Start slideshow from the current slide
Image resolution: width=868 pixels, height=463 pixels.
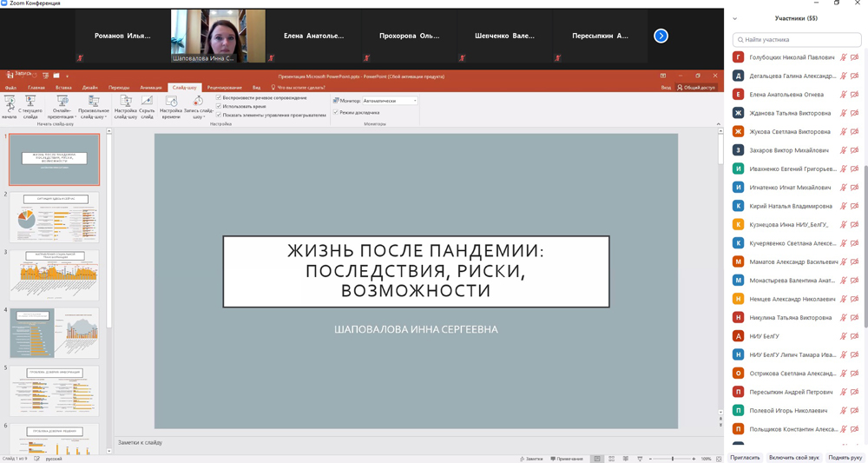pos(30,106)
